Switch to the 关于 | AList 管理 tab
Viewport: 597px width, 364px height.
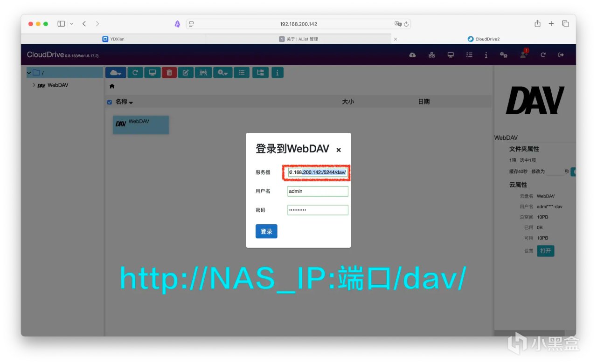(298, 39)
